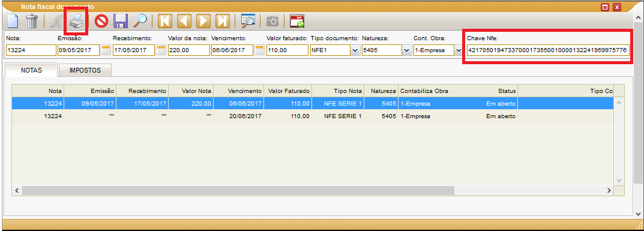Image resolution: width=644 pixels, height=231 pixels.
Task: Click the Natureza column header in grid
Action: click(x=381, y=91)
